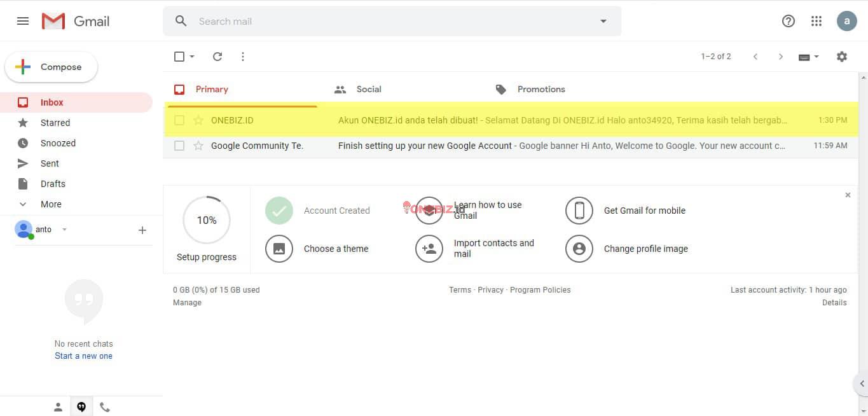Click the 'Get Gmail for mobile' label

645,211
